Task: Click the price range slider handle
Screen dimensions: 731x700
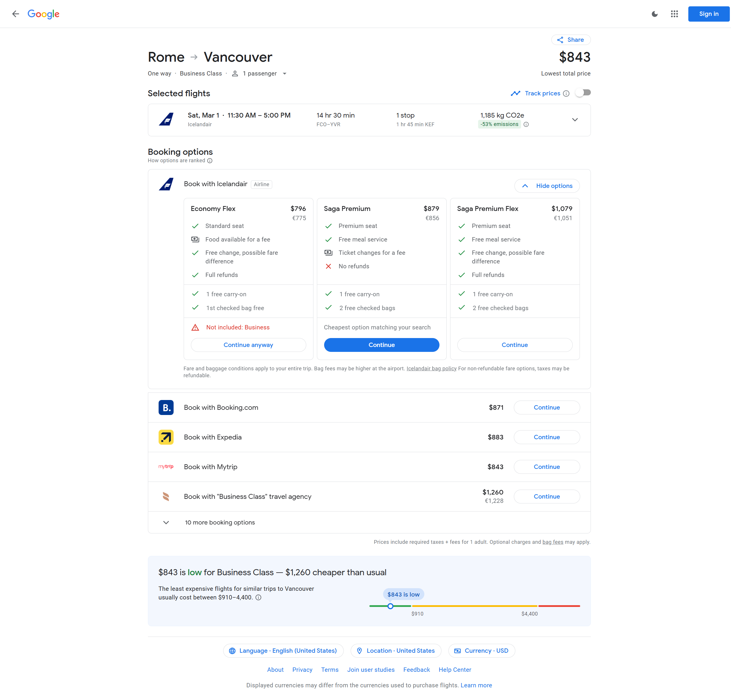Action: click(390, 606)
